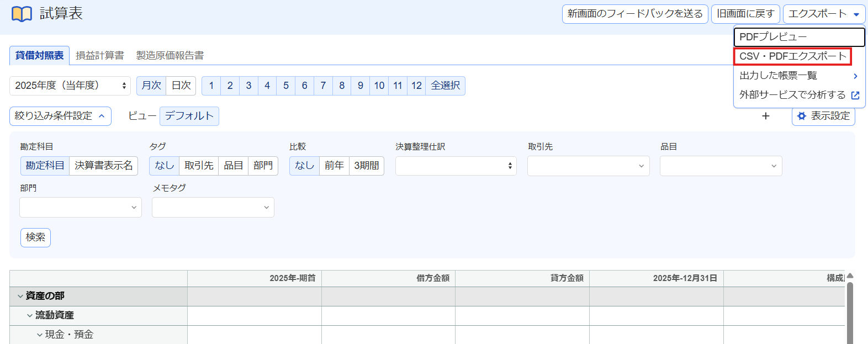Collapse 資産の部 tree row
868x344 pixels.
(20, 297)
